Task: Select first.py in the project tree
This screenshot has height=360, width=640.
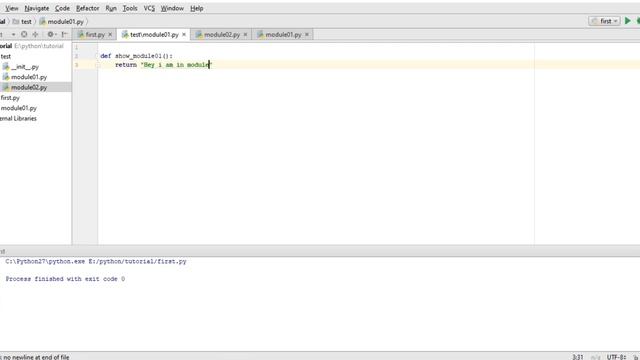Action: coord(10,98)
